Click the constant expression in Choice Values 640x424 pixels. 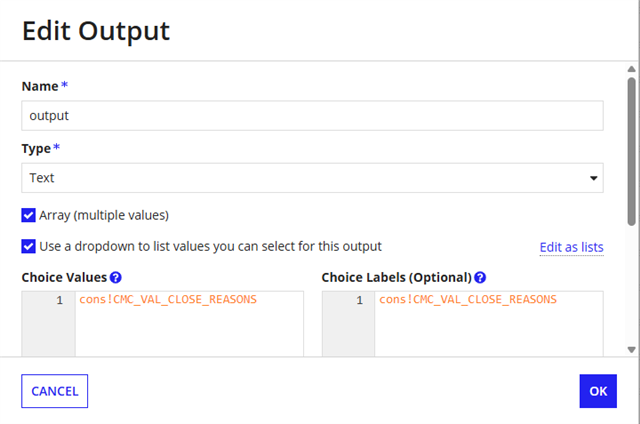[168, 299]
